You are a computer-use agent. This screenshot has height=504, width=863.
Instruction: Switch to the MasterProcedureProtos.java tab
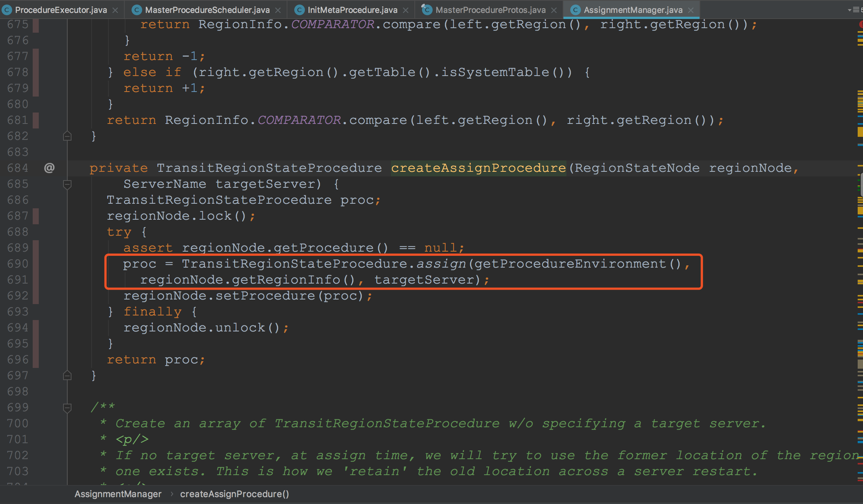(490, 10)
